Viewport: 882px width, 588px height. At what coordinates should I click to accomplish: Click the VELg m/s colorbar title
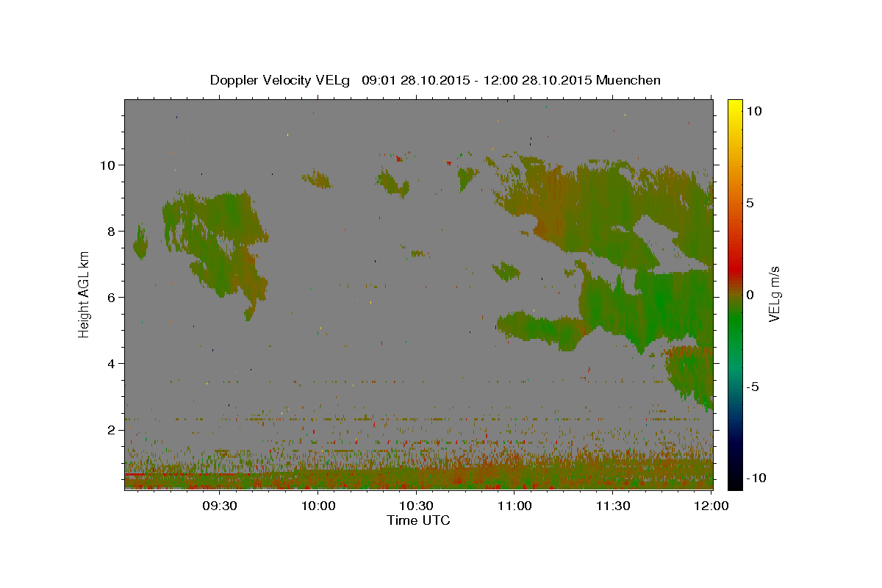[775, 294]
